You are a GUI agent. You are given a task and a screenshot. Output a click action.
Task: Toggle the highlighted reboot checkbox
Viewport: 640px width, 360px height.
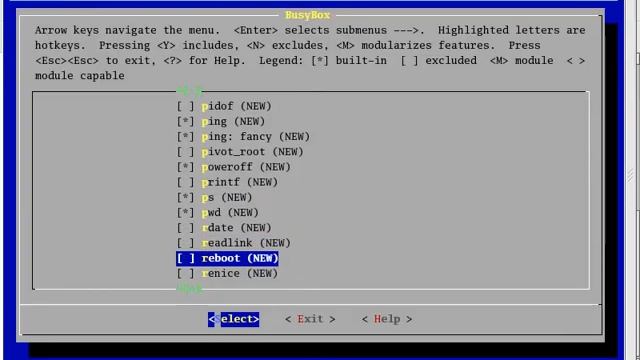click(x=185, y=258)
